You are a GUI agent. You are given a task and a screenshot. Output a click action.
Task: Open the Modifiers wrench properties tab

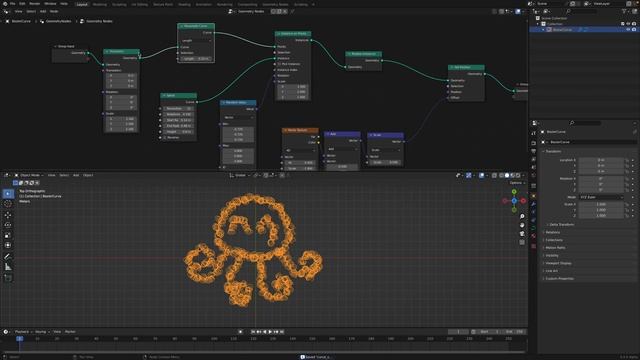pyautogui.click(x=533, y=204)
